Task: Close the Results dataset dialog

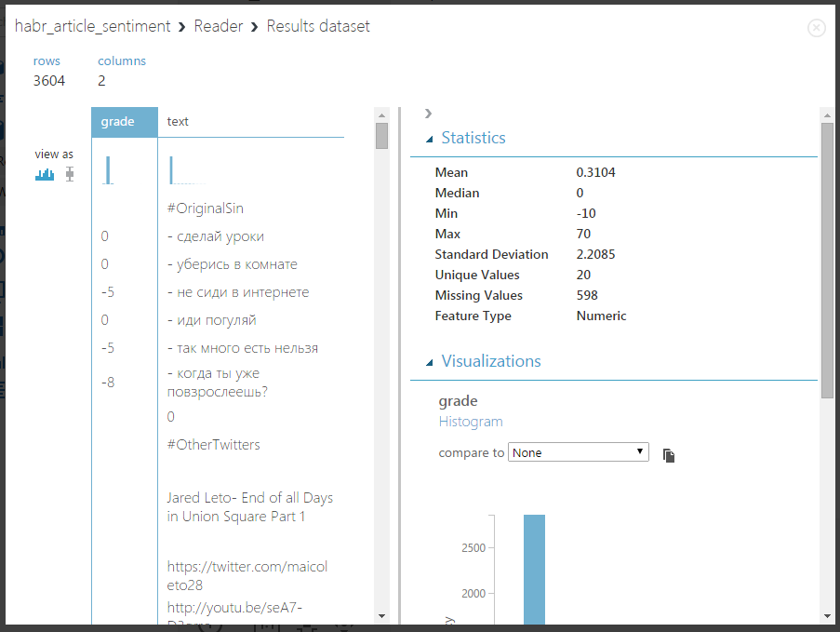Action: (x=817, y=28)
